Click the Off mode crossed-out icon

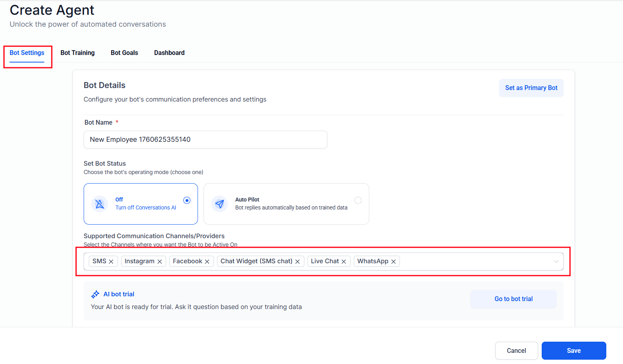point(100,204)
